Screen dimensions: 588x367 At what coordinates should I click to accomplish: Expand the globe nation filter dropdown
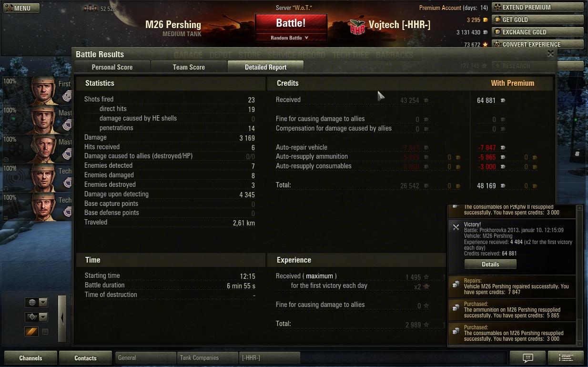coord(37,302)
